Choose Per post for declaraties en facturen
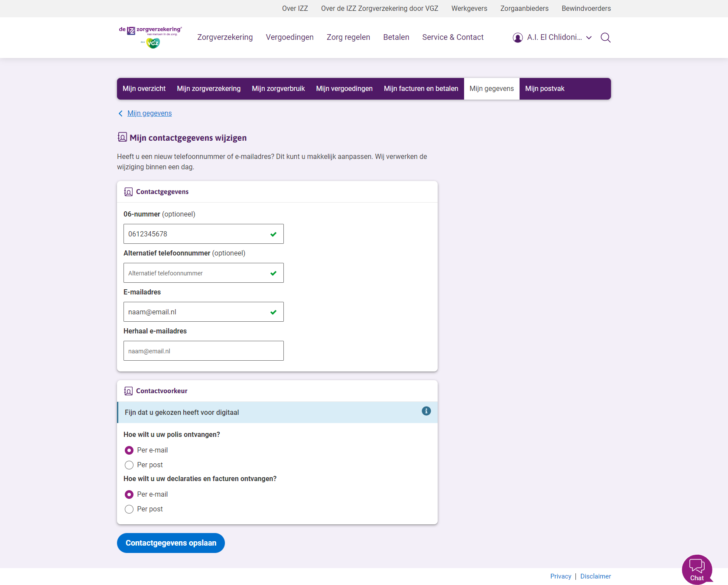The height and width of the screenshot is (585, 728). 129,509
